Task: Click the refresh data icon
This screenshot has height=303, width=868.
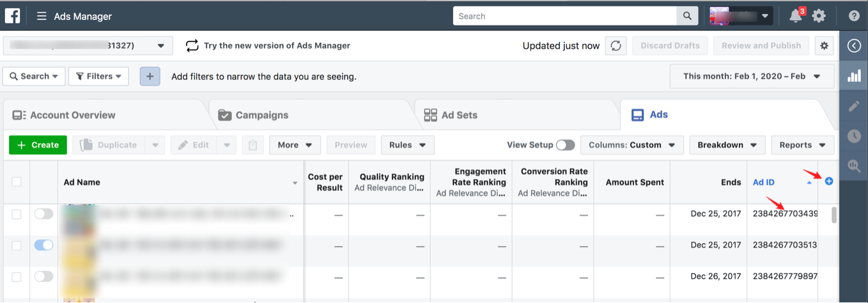Action: point(616,45)
